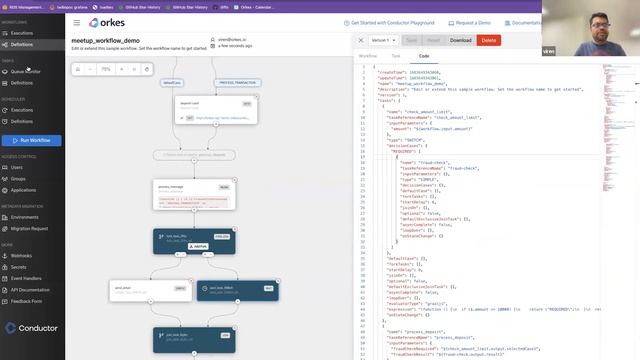
Task: Open the Version 1 dropdown
Action: pyautogui.click(x=383, y=40)
